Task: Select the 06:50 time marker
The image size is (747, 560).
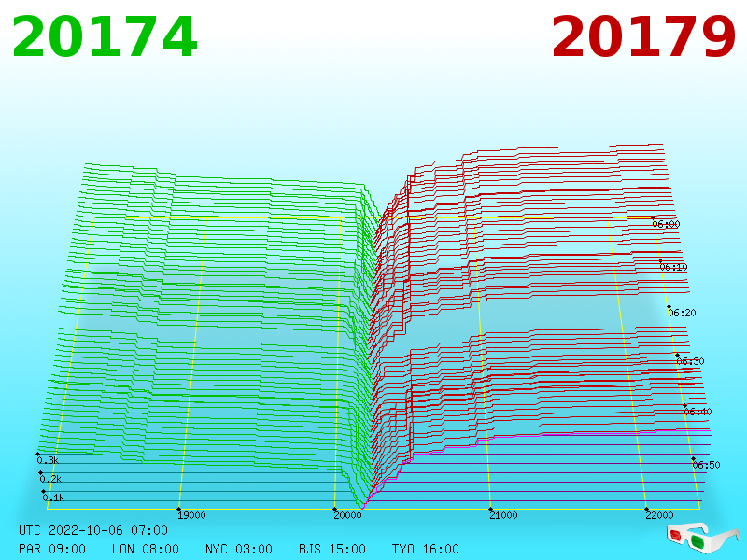Action: [706, 465]
